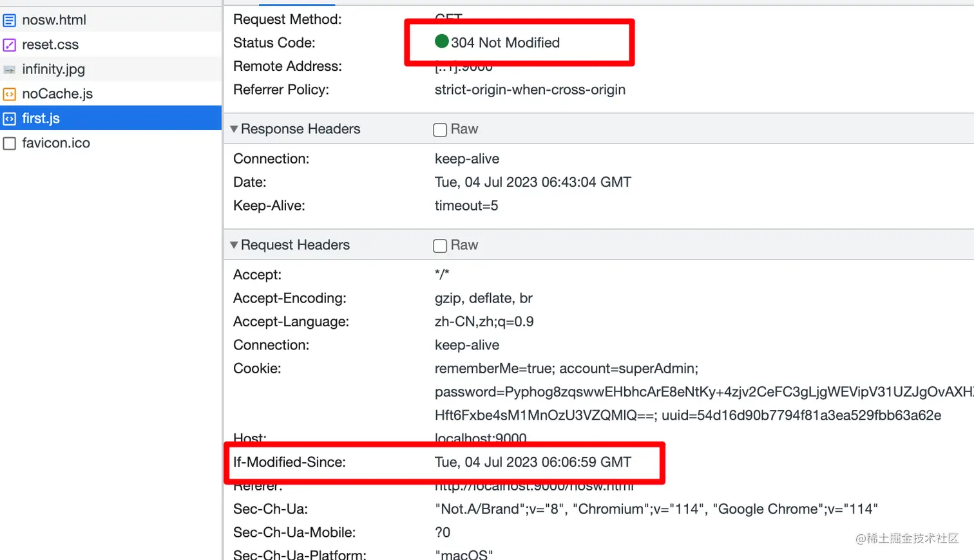Viewport: 974px width, 560px height.
Task: Click the strict-origin-when-cross-origin policy value
Action: click(x=530, y=89)
